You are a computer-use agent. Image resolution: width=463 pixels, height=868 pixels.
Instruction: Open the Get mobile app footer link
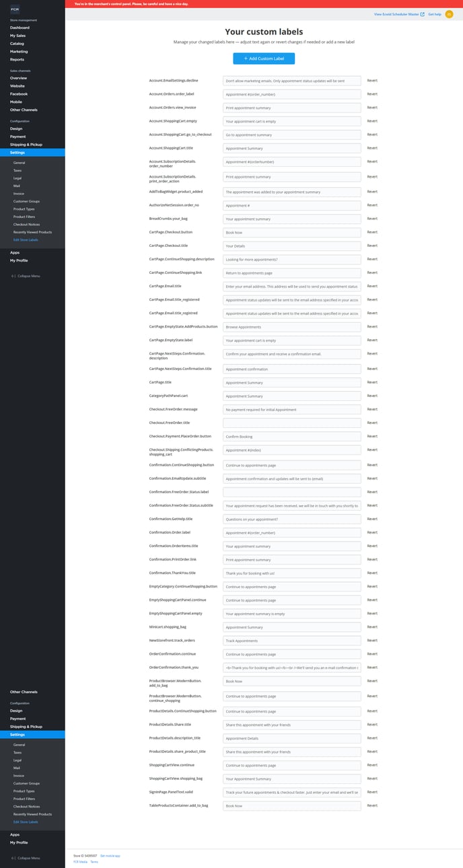pyautogui.click(x=110, y=855)
